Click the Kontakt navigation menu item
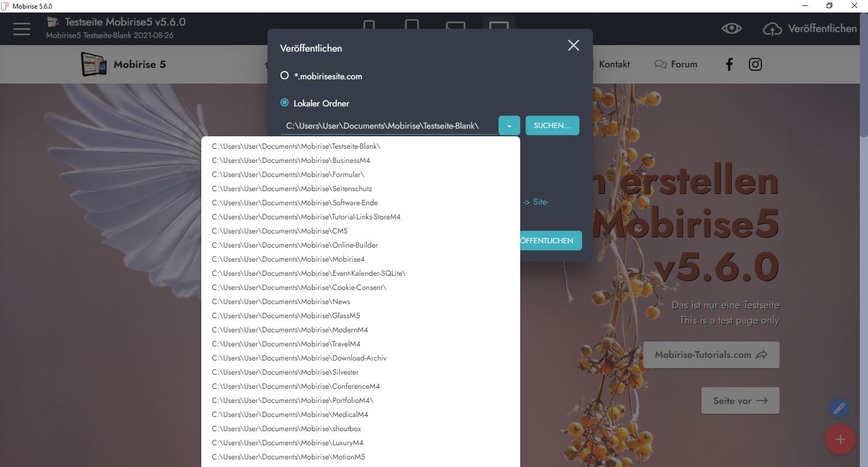The width and height of the screenshot is (868, 467). pyautogui.click(x=614, y=64)
